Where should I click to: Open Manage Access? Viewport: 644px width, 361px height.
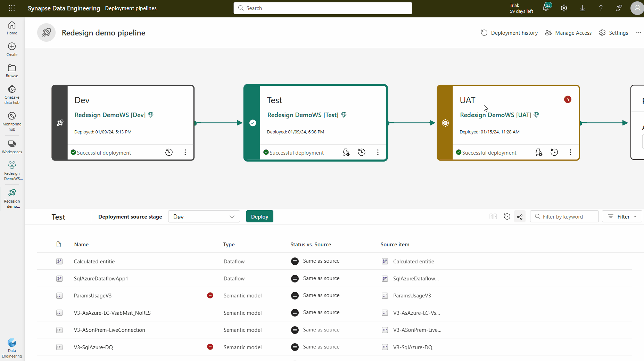[568, 33]
